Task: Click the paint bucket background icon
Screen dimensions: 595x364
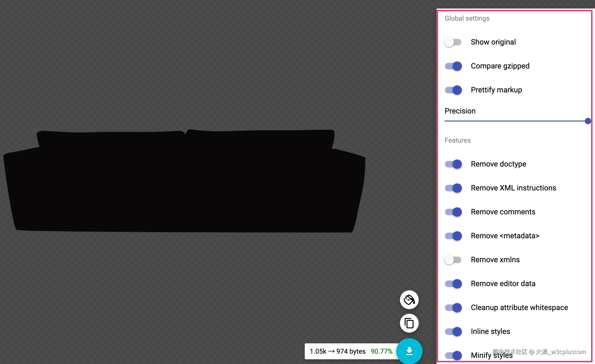Action: (x=409, y=300)
